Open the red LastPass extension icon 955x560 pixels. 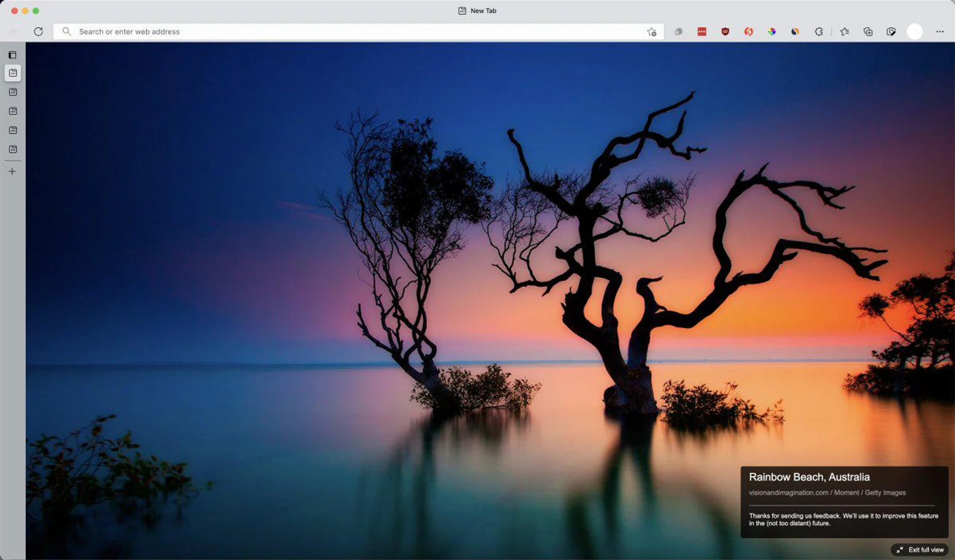click(x=702, y=31)
